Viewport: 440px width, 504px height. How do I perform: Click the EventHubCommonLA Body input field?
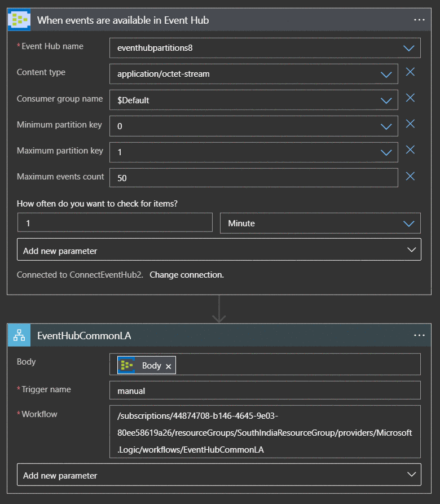tap(265, 365)
